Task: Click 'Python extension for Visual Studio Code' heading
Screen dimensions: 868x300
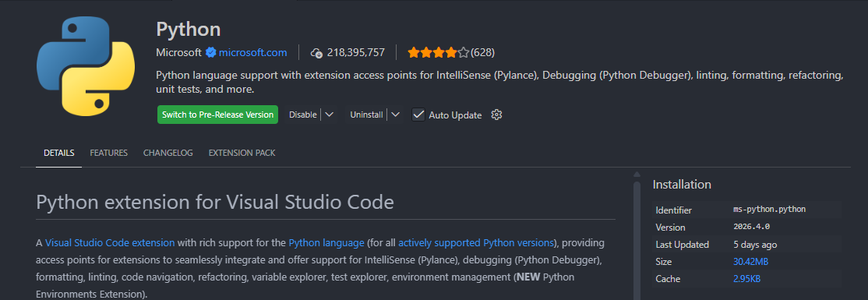Action: click(215, 202)
